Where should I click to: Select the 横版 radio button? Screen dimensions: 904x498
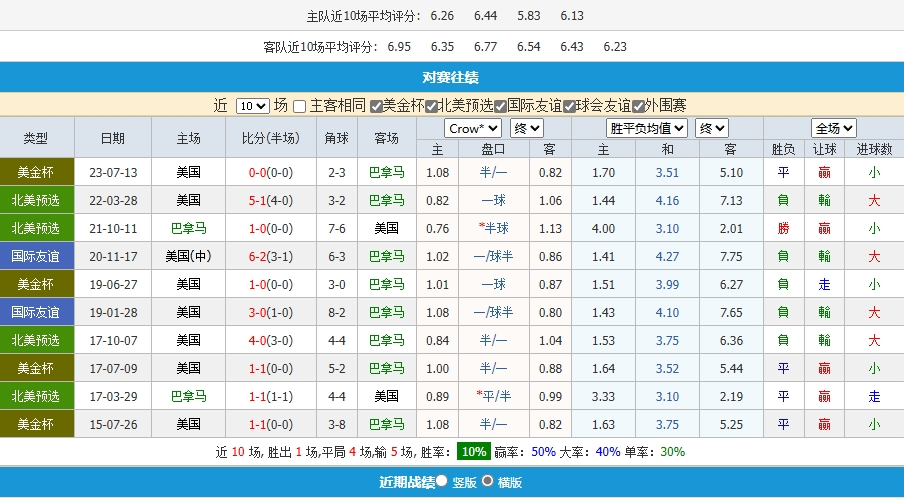pos(488,481)
